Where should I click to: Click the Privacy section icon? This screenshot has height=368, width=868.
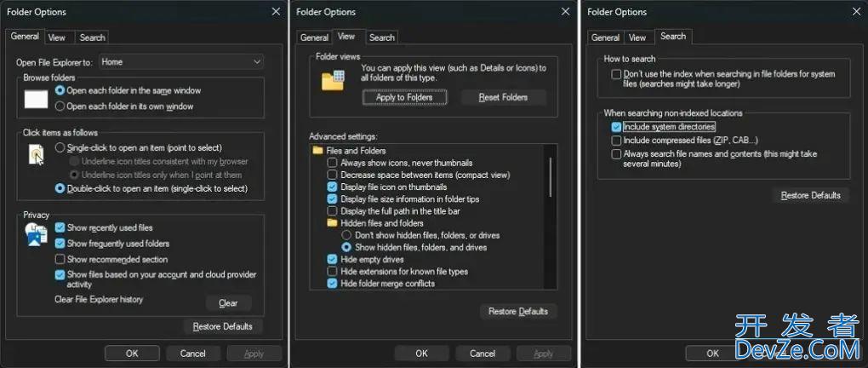36,236
